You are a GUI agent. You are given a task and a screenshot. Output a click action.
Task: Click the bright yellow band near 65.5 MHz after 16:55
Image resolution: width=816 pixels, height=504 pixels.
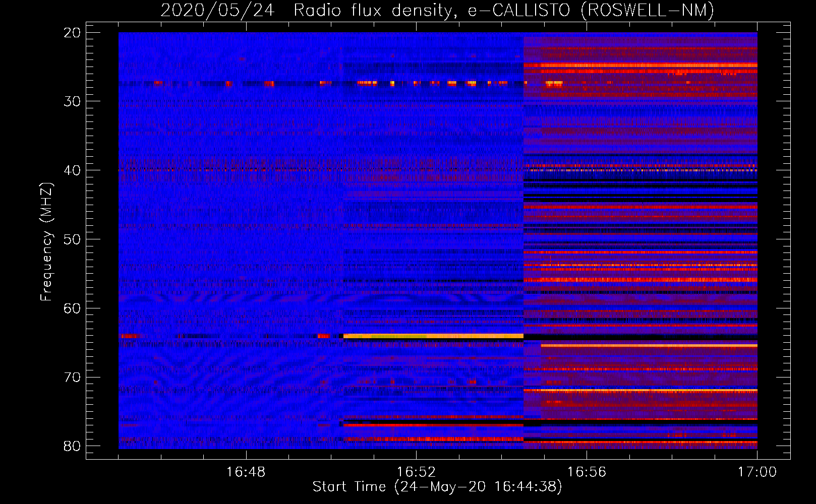[x=649, y=345]
